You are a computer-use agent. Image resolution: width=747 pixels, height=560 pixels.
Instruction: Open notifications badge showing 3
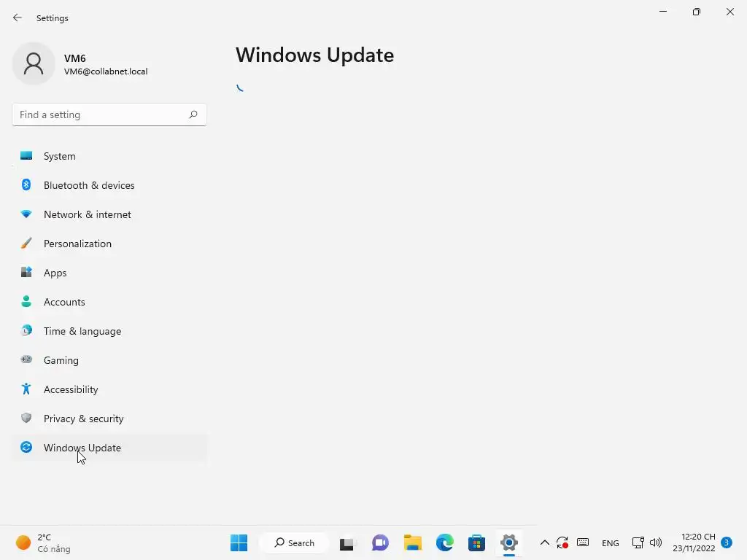[x=727, y=542]
